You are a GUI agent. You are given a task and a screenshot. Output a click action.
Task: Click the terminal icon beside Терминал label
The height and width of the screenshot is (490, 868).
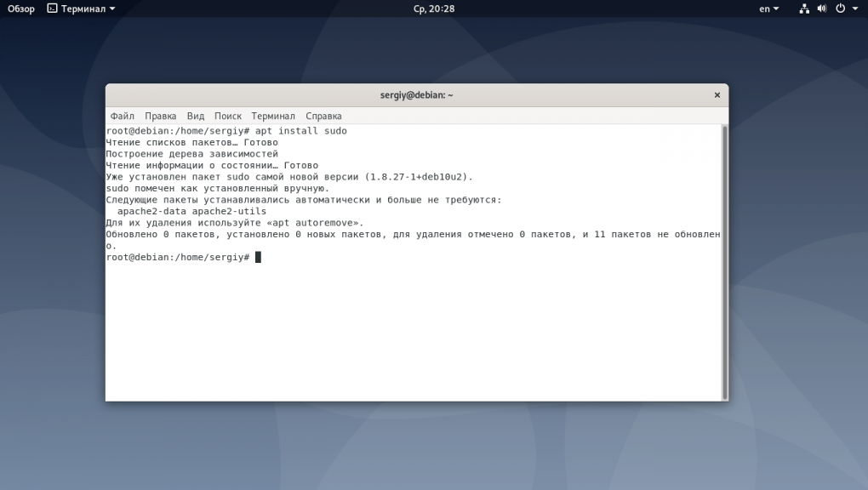[52, 9]
